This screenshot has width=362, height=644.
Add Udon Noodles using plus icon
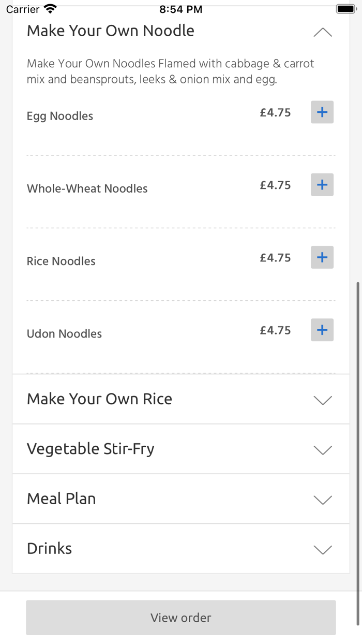click(322, 330)
